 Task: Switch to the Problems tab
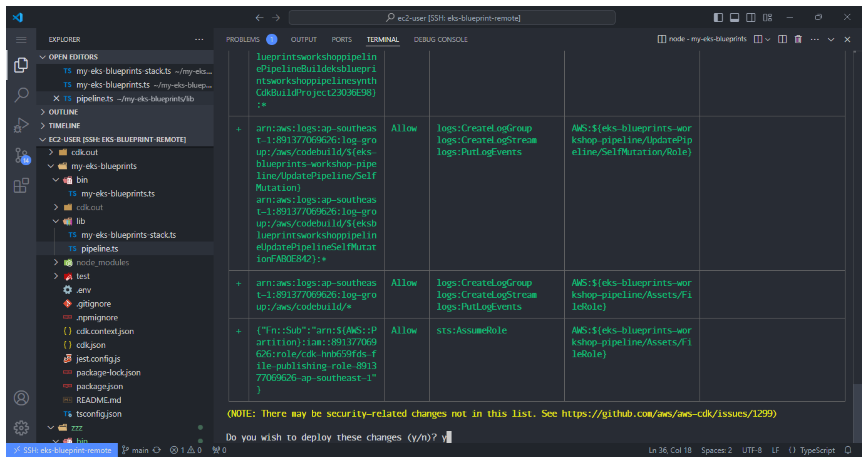(243, 39)
